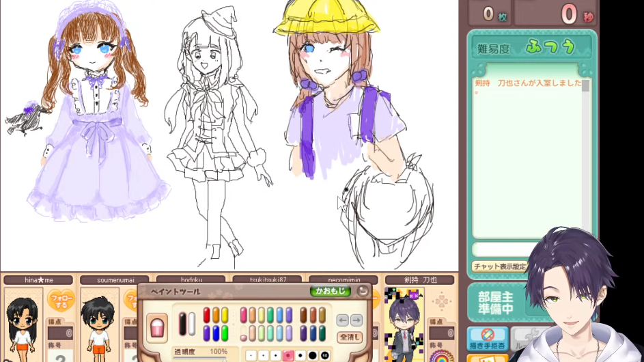Select the second smallest brush size

[263, 355]
